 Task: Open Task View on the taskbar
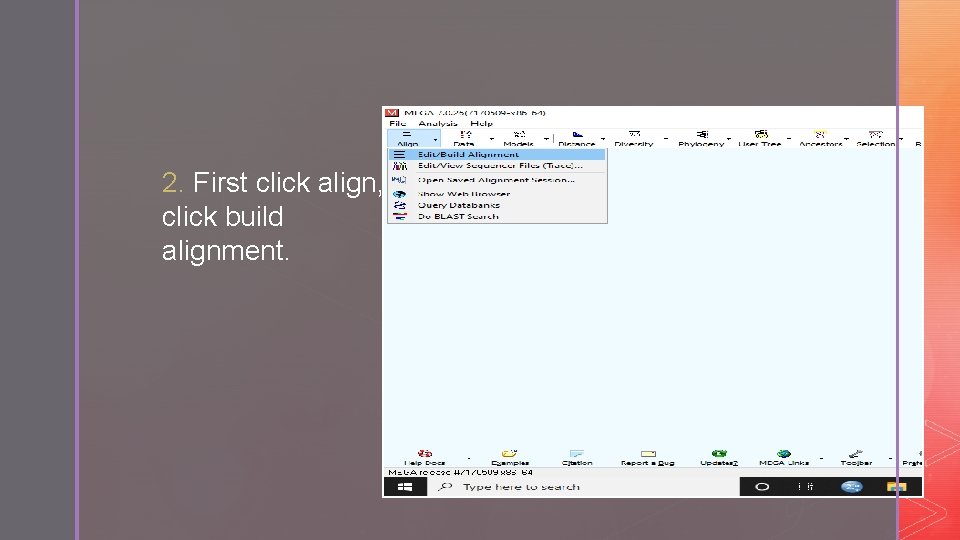(x=806, y=487)
